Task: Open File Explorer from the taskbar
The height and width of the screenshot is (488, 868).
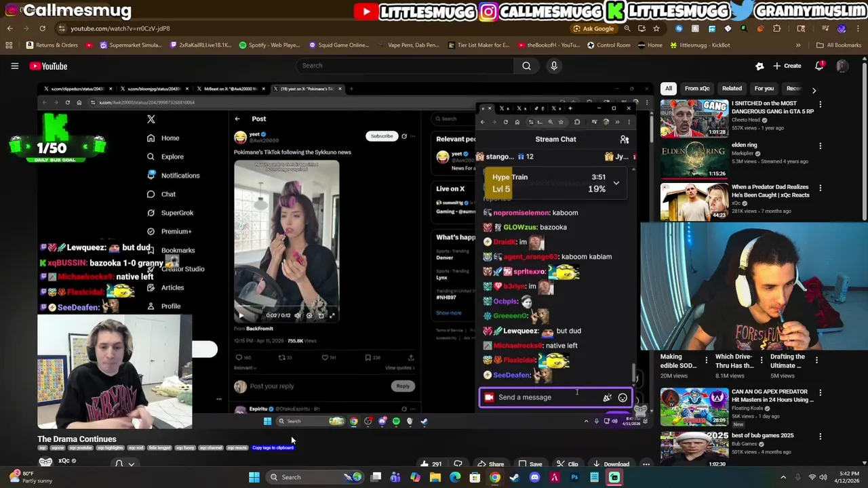Action: point(435,477)
